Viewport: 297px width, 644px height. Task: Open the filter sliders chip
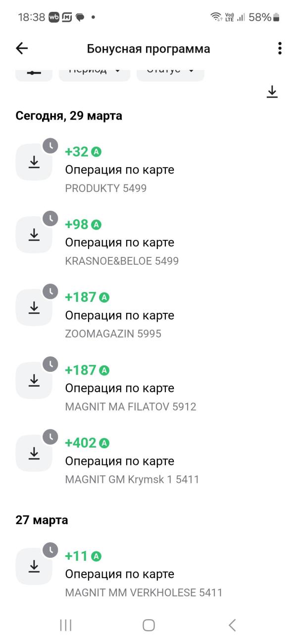[34, 72]
